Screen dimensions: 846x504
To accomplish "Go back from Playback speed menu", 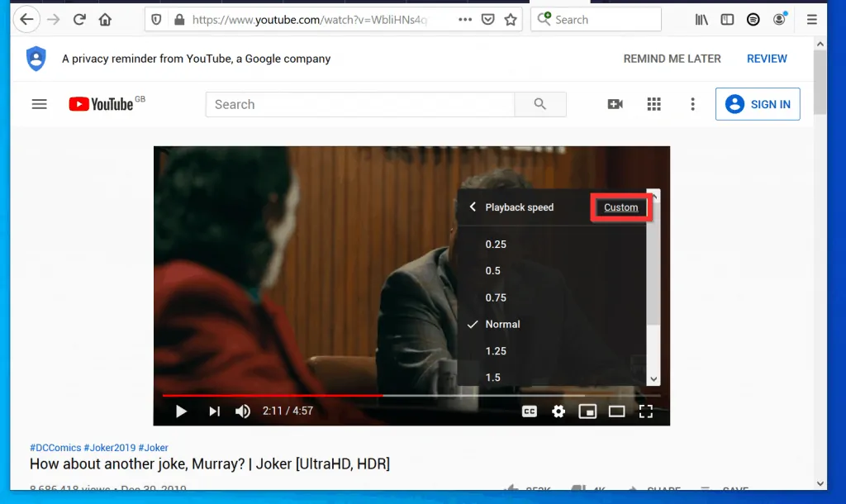I will pos(473,207).
